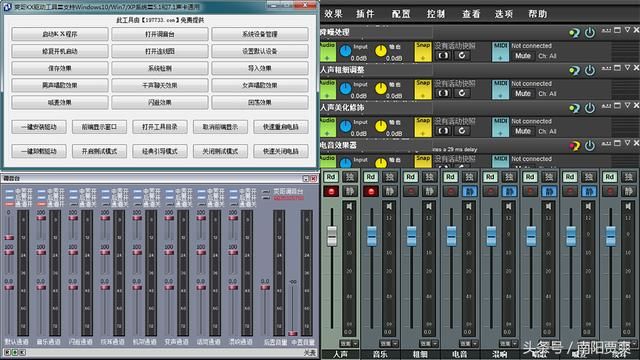Image resolution: width=640 pixels, height=360 pixels.
Task: Toggle 静 mute on 电音 channel
Action: [469, 191]
